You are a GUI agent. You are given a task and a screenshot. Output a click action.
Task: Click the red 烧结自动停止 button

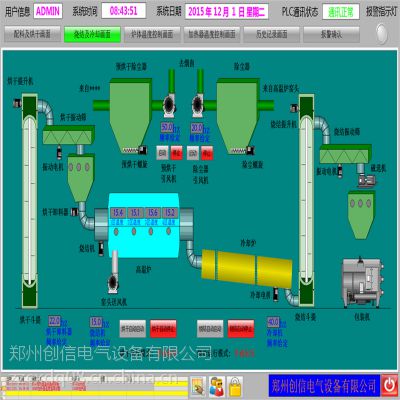pyautogui.click(x=241, y=329)
